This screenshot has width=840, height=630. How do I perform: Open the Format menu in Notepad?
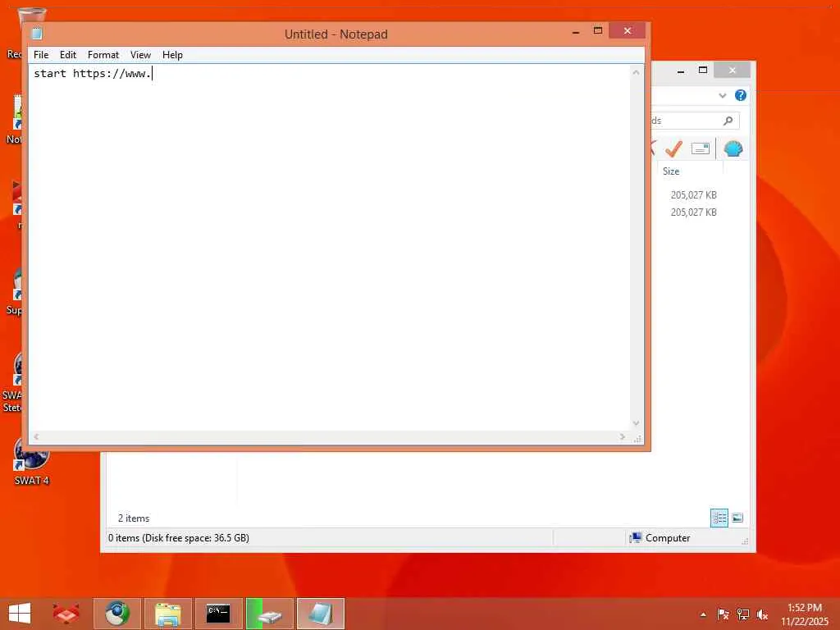[103, 55]
